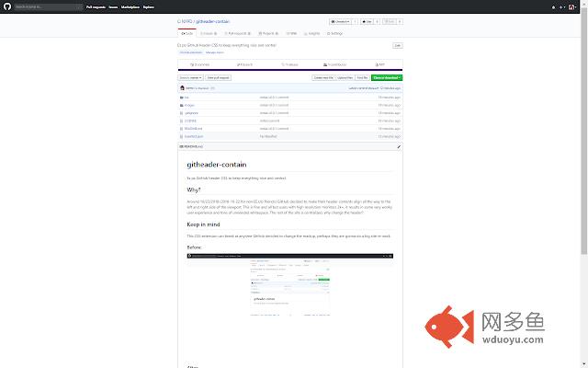Screen dimensions: 588x368
Task: Open the Clone or download dropdown
Action: coord(386,78)
